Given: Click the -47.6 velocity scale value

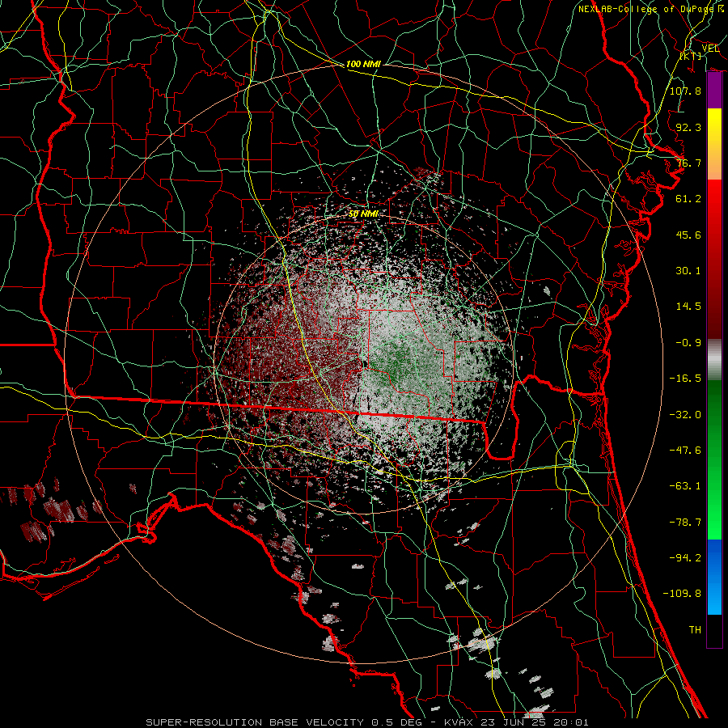Looking at the screenshot, I should 685,451.
